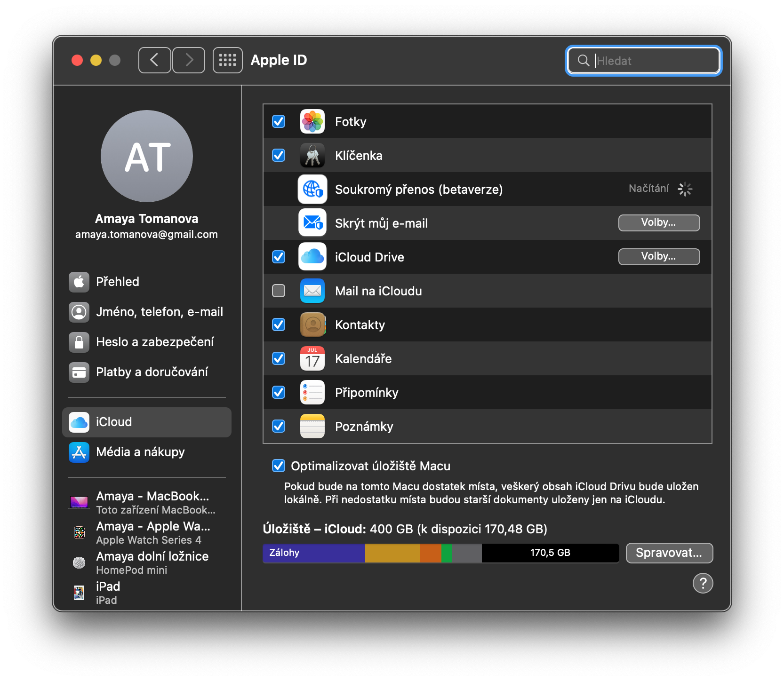Uncheck the Klíčenka checkbox
Viewport: 784px width, 681px height.
tap(279, 156)
